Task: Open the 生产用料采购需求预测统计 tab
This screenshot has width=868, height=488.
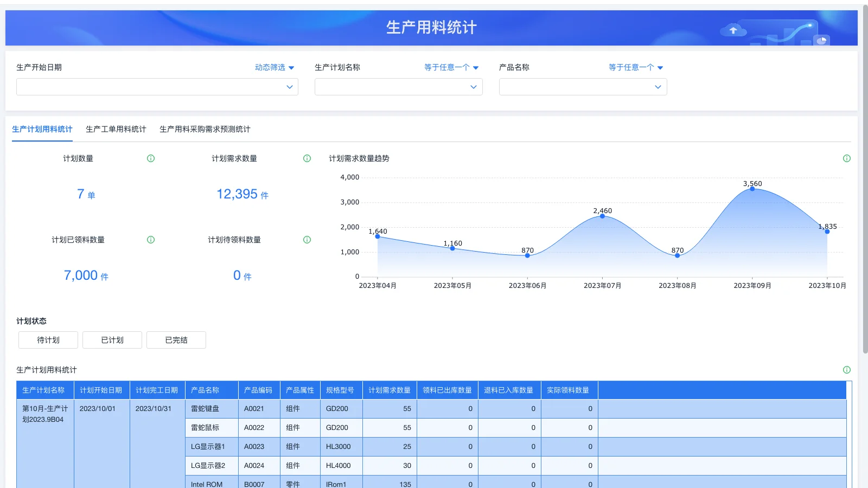Action: (205, 129)
